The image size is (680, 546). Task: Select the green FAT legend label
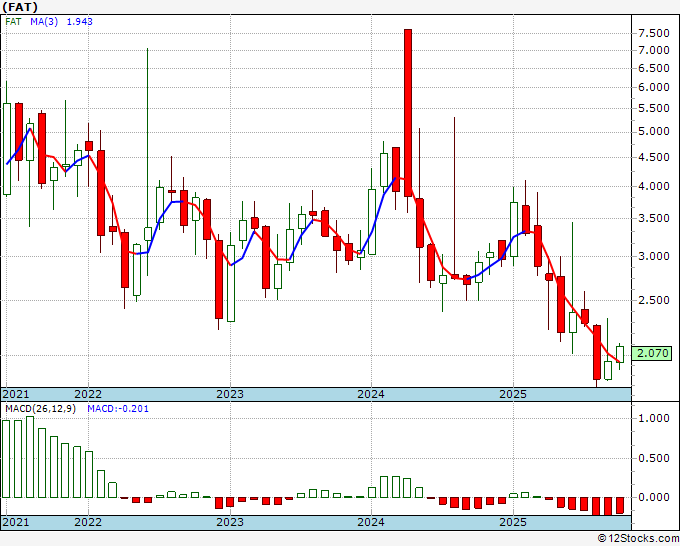tap(13, 22)
